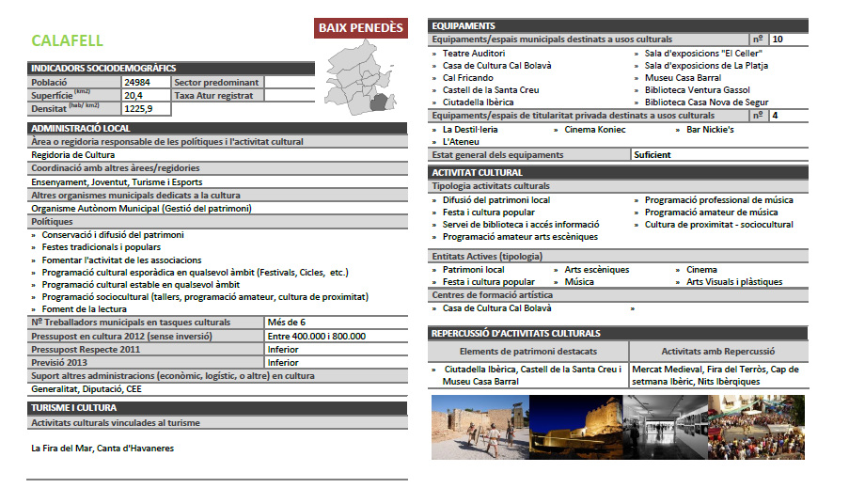Screen dimensions: 849x504
Task: Click the ACTIVITAT CULTURAL section header
Action: pos(618,173)
